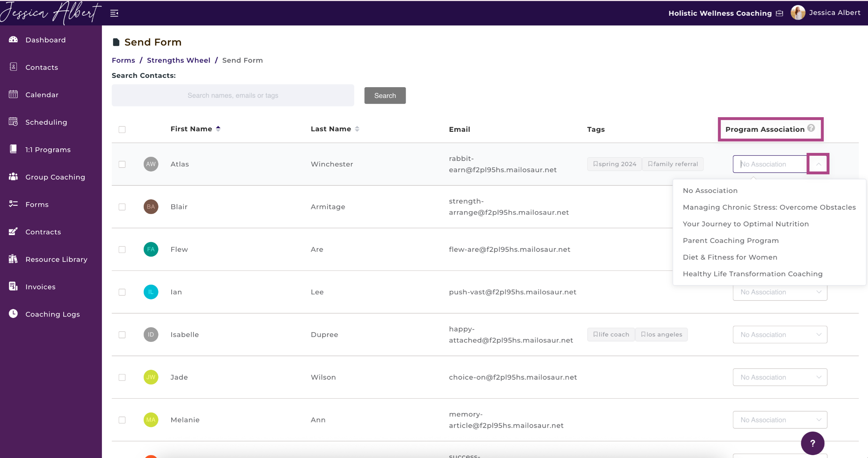Sort by Last Name arrow icon
The image size is (868, 458).
357,129
